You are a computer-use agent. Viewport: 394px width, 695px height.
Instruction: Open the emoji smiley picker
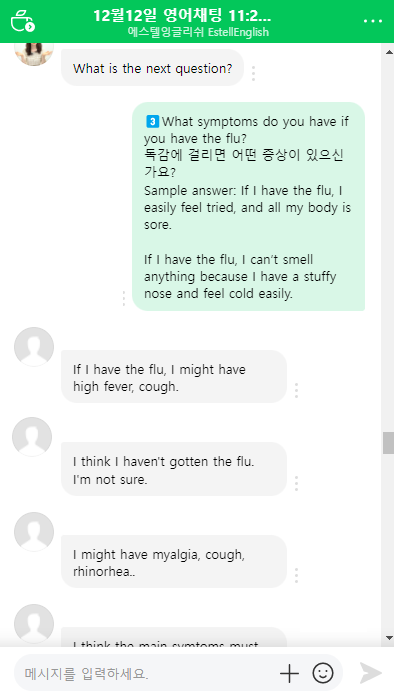pos(323,673)
